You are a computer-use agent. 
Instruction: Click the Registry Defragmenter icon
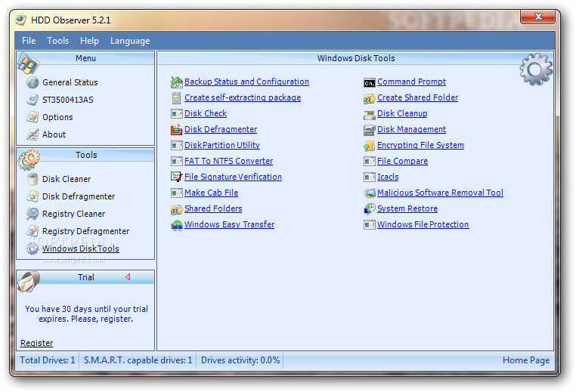pos(33,231)
